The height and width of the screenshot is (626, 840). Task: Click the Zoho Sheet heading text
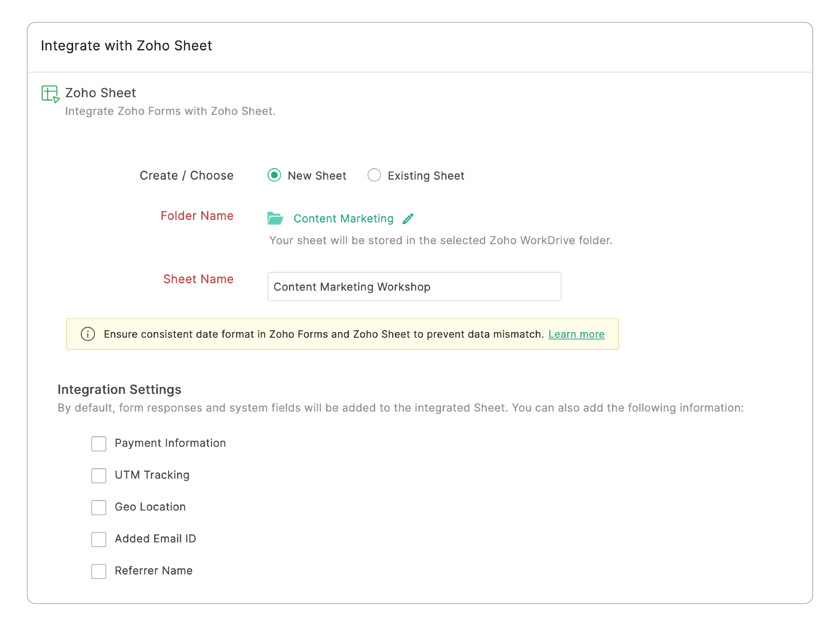point(100,93)
